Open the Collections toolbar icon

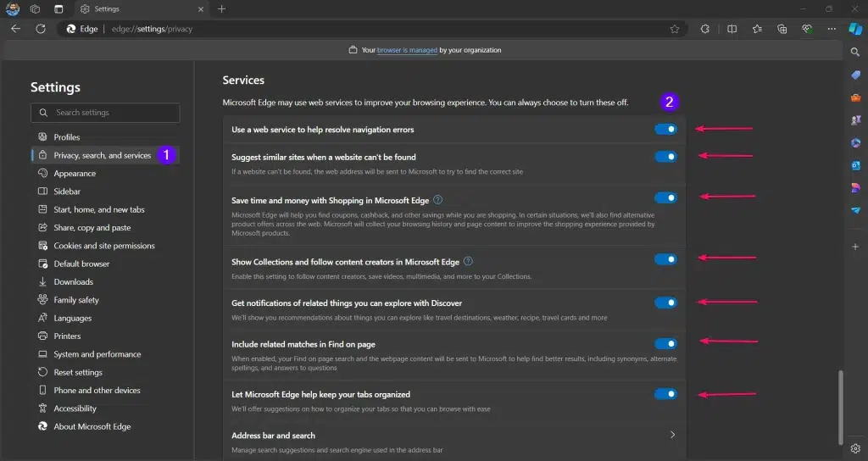pos(782,29)
